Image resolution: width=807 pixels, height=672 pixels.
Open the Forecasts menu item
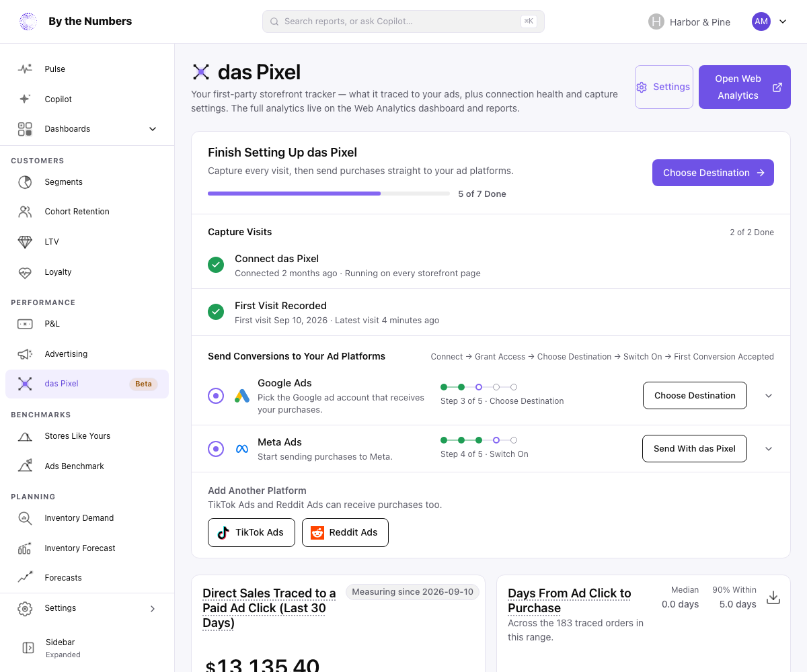tap(87, 578)
